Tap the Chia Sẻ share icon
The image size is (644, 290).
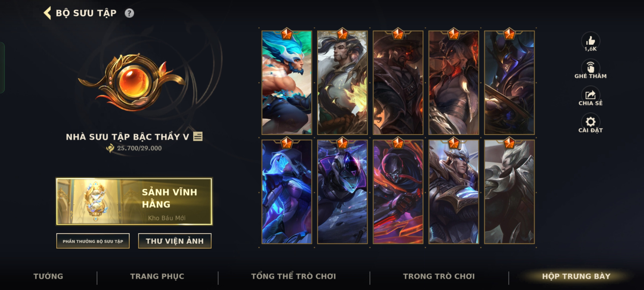point(590,95)
